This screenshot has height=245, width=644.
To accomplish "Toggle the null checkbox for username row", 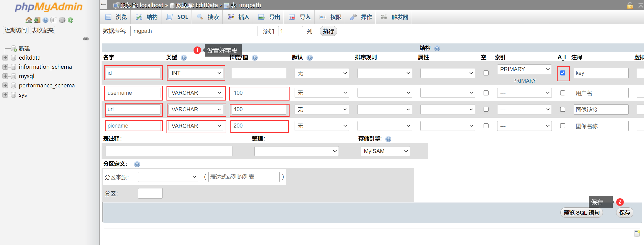I will click(486, 93).
